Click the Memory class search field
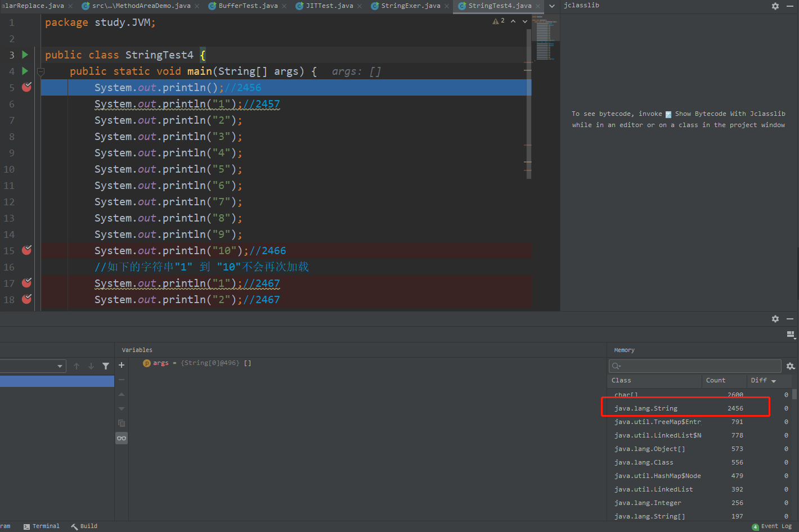This screenshot has height=532, width=799. pyautogui.click(x=695, y=366)
